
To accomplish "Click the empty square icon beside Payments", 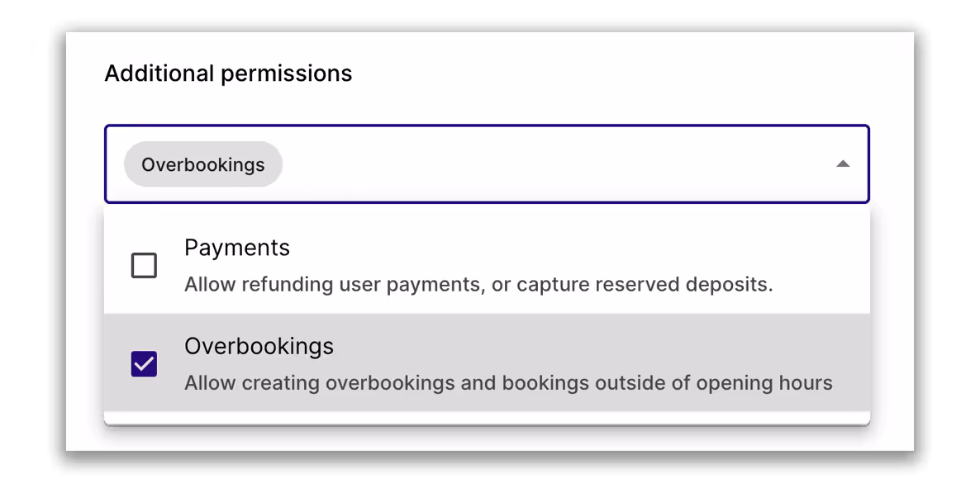I will pos(144,265).
